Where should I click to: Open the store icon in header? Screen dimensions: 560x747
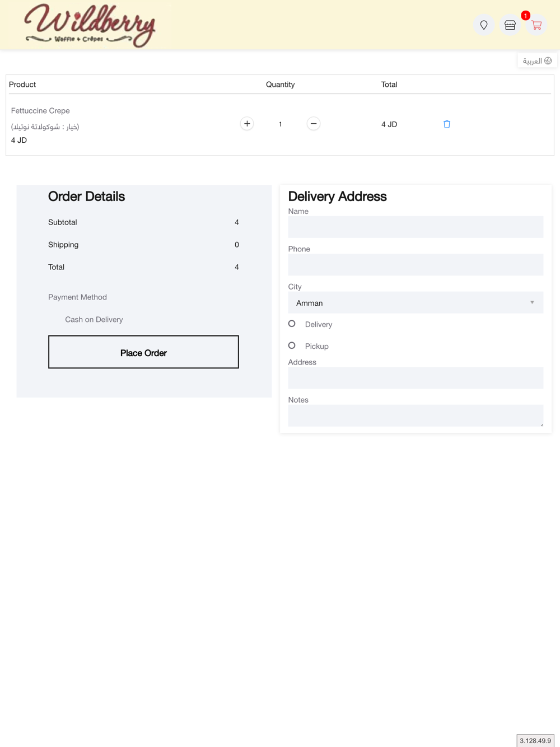510,25
